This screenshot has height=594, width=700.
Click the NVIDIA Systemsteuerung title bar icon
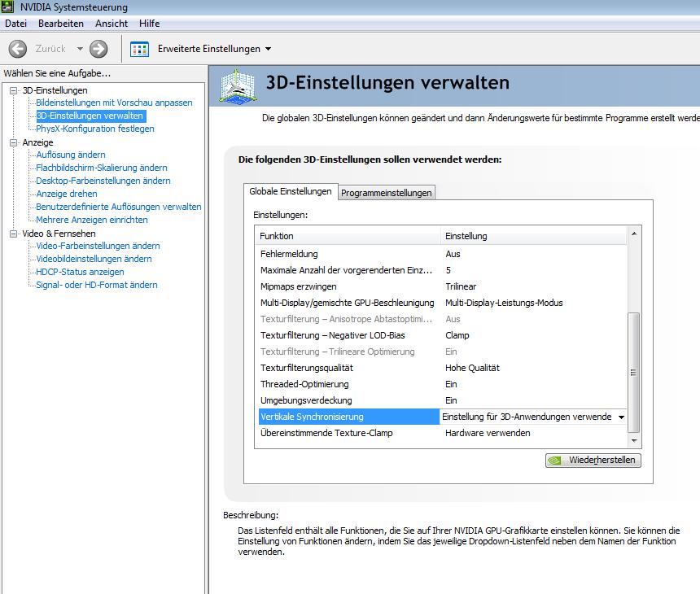pos(7,7)
